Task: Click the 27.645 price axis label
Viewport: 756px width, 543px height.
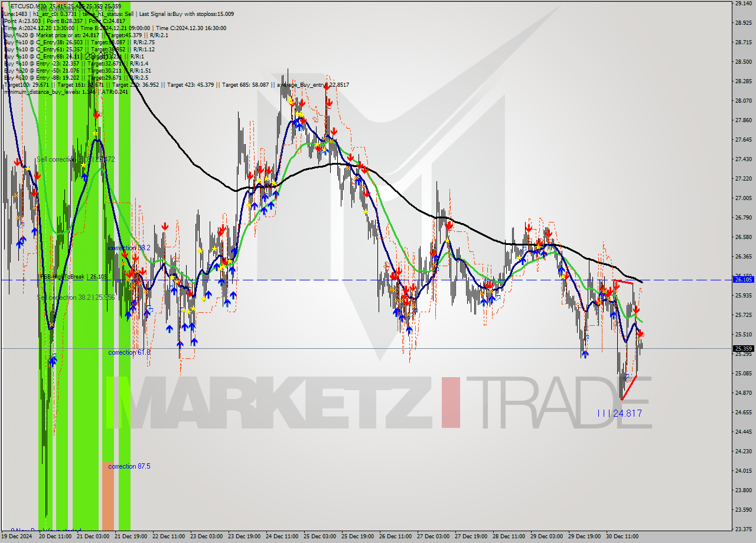Action: point(744,139)
